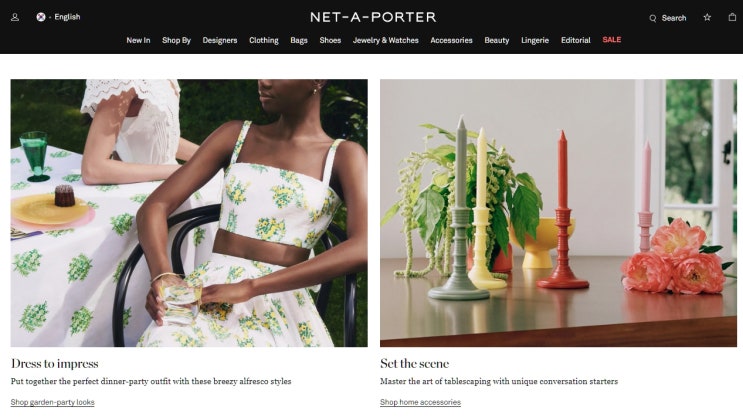Image resolution: width=743 pixels, height=417 pixels.
Task: Expand the Shop By menu
Action: (176, 40)
